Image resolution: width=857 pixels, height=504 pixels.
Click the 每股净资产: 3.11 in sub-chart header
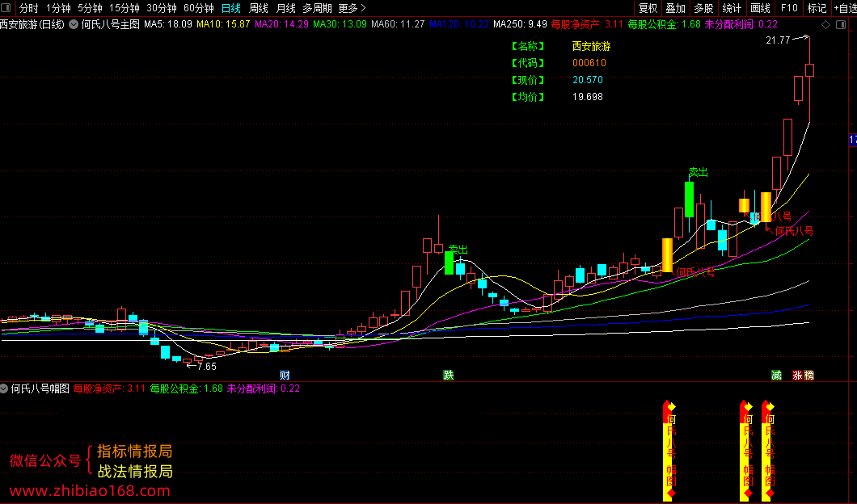[x=109, y=388]
